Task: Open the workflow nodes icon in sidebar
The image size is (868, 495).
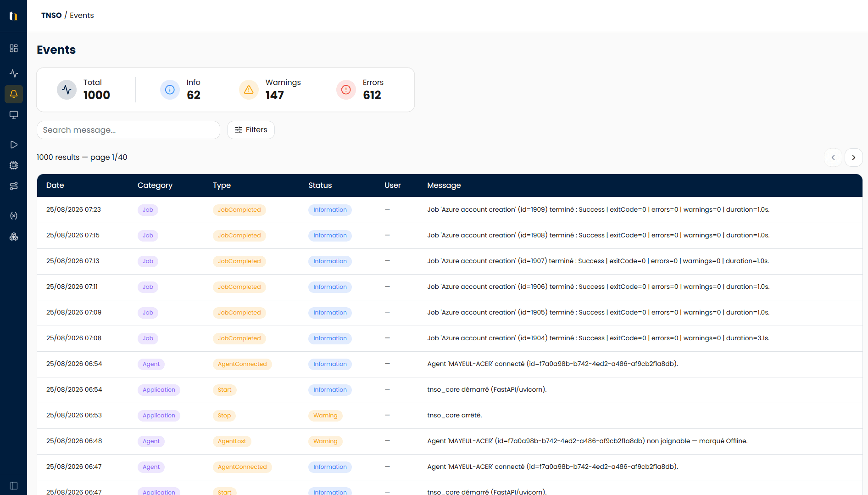Action: click(14, 186)
